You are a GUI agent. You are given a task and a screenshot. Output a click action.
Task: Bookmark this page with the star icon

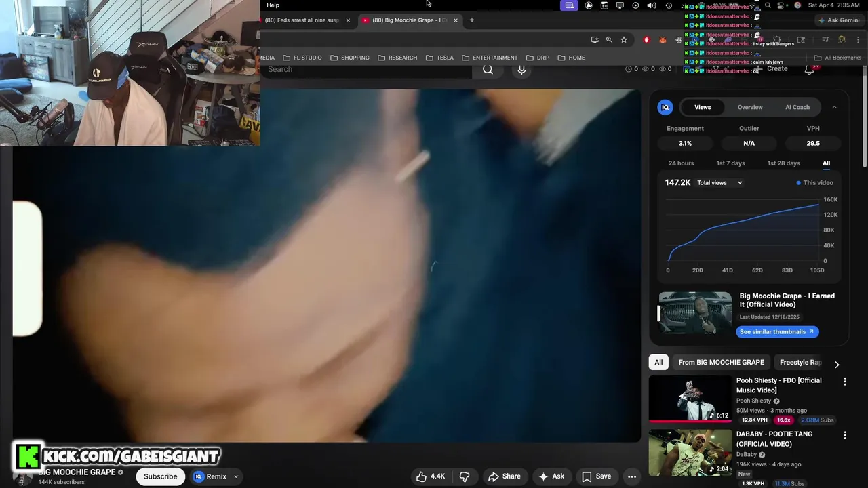624,40
